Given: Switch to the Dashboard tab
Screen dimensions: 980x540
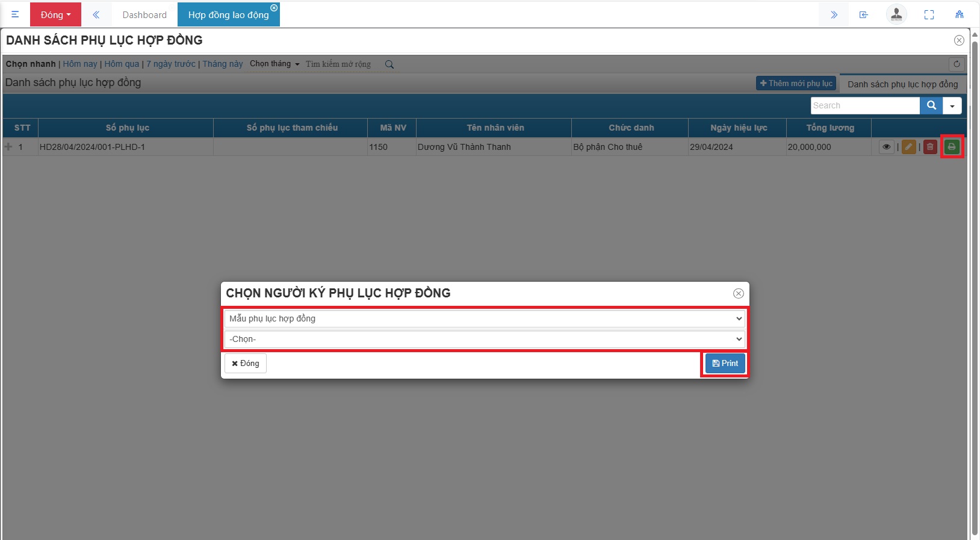Looking at the screenshot, I should pos(144,14).
